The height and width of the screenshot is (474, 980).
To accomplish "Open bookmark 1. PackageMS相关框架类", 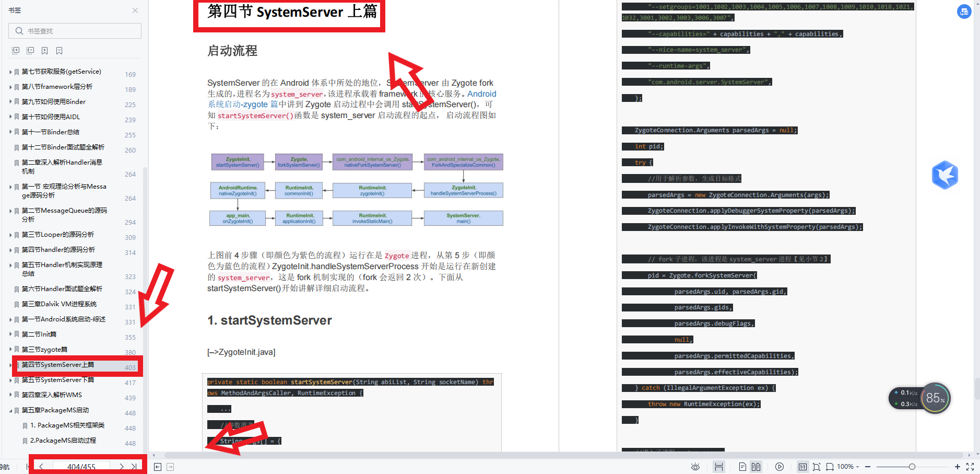I will point(67,425).
